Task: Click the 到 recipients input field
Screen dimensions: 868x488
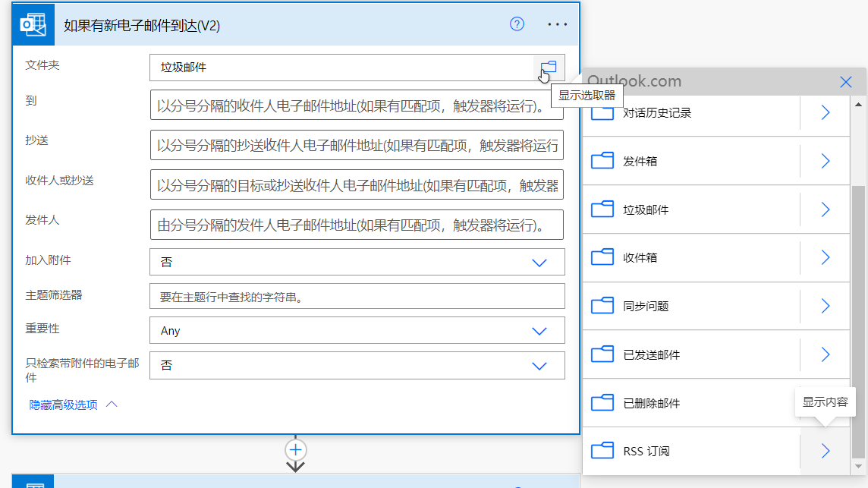Action: coord(357,105)
